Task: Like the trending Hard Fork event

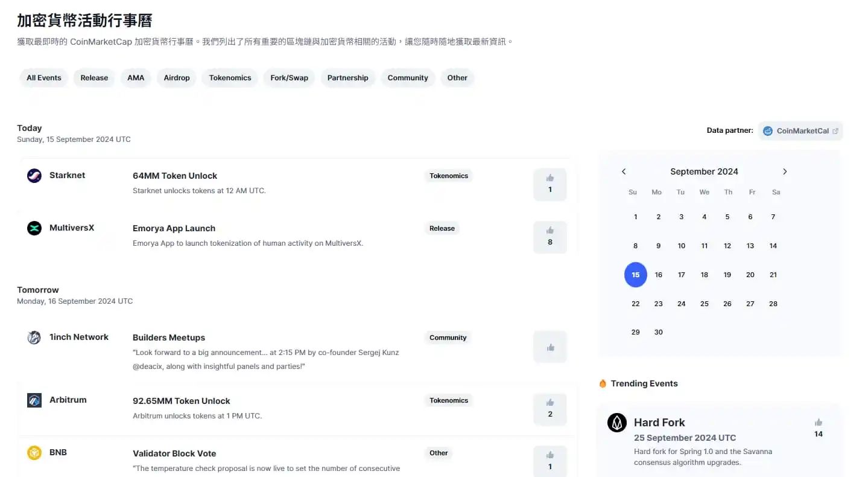Action: click(x=819, y=427)
